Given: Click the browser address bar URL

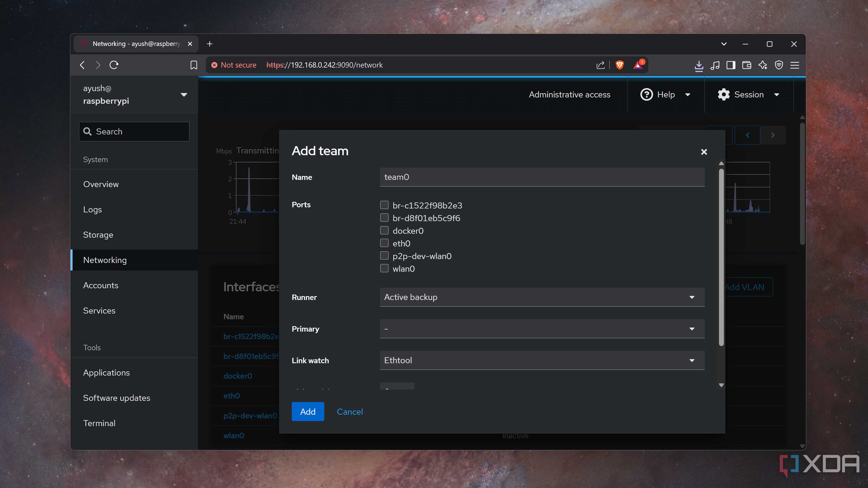Looking at the screenshot, I should tap(324, 65).
